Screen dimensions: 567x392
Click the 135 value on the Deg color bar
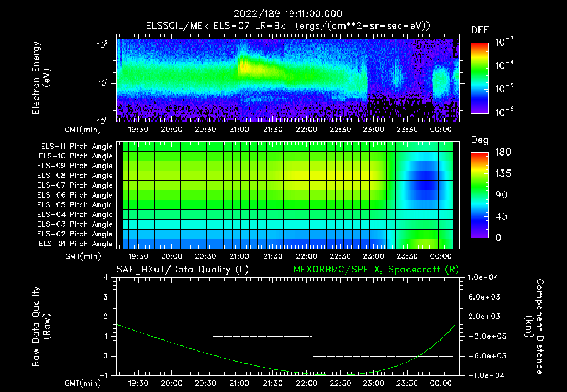coord(503,174)
